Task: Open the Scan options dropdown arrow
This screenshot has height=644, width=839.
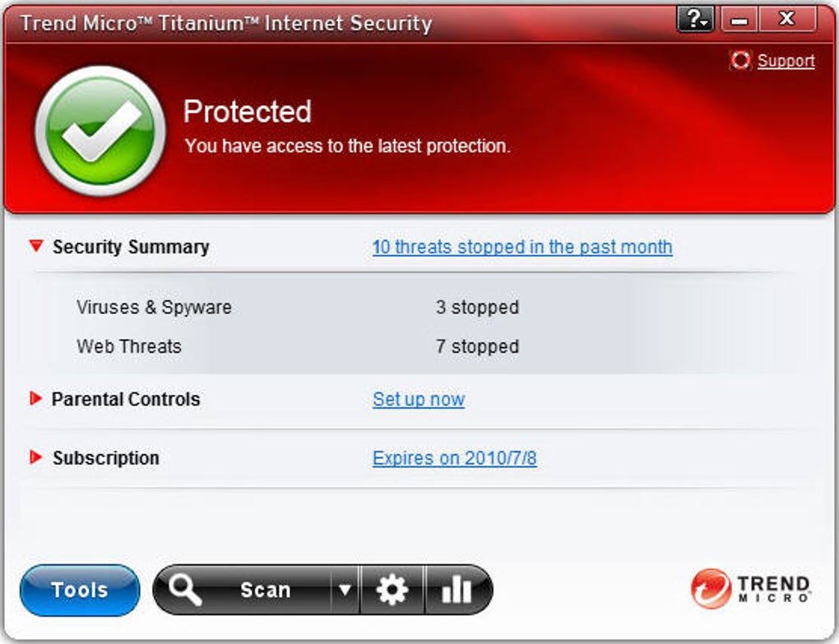Action: [345, 589]
